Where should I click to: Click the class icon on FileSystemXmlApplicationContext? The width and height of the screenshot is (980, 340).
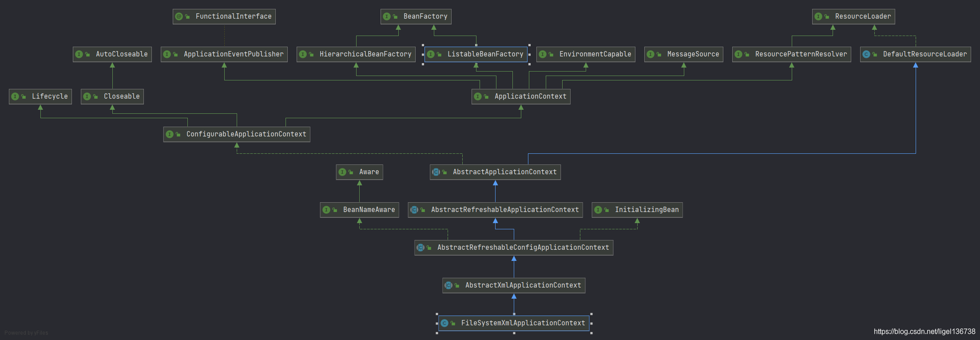pyautogui.click(x=444, y=323)
